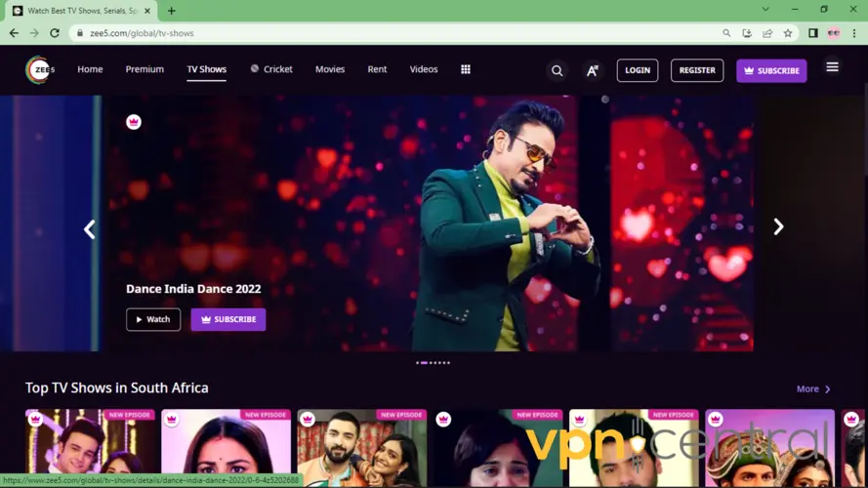Click the share page icon

(x=767, y=33)
